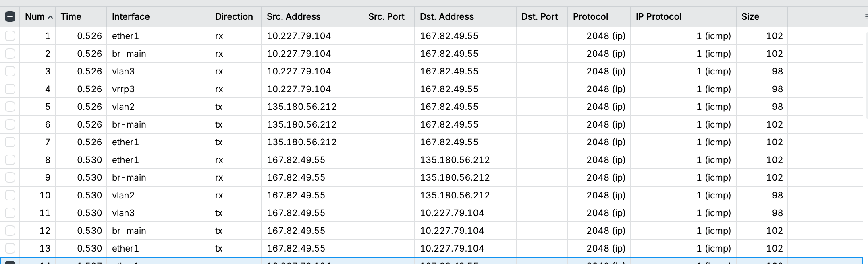Check the box for packet row 1

(10, 36)
